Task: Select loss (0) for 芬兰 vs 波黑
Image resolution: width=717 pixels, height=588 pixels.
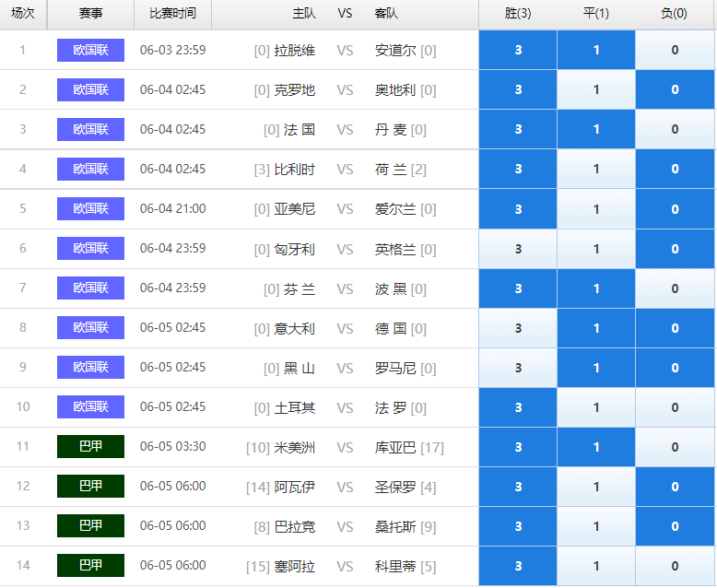Action: click(675, 288)
